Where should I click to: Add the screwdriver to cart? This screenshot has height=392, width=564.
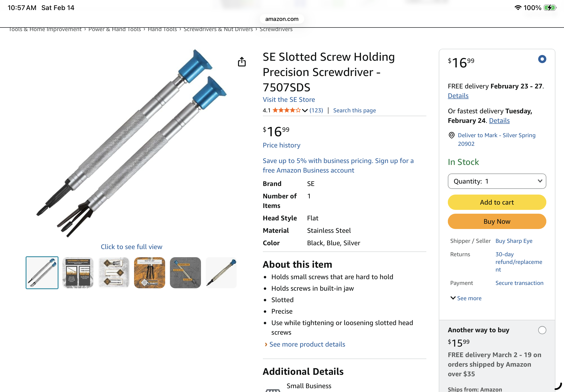(x=497, y=202)
